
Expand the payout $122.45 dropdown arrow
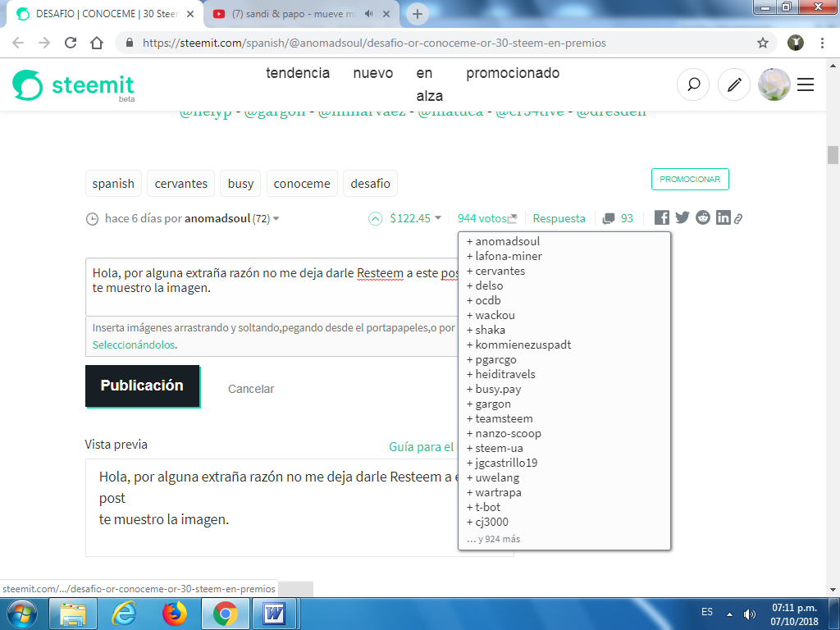tap(438, 218)
